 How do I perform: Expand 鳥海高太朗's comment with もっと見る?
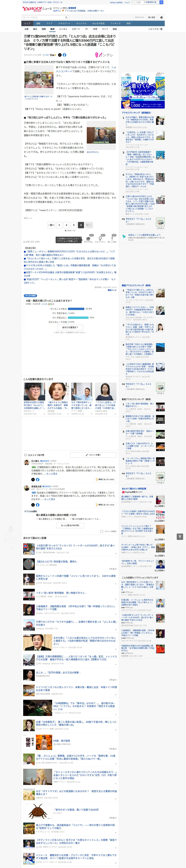[50, 499]
